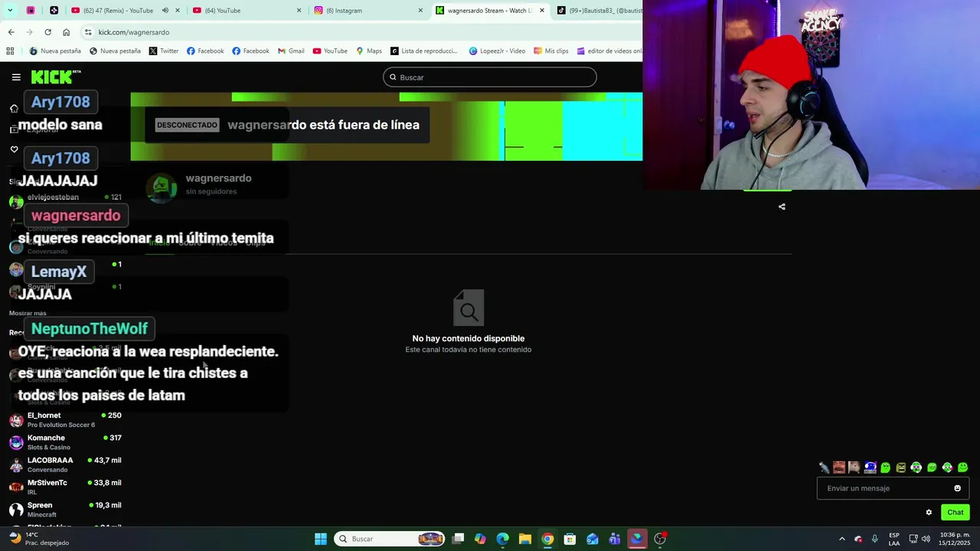This screenshot has width=980, height=551.
Task: Go back in browser history
Action: [11, 32]
